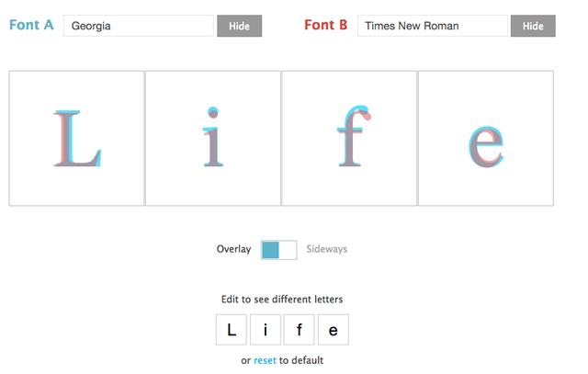Select the large e comparison preview panel

486,138
